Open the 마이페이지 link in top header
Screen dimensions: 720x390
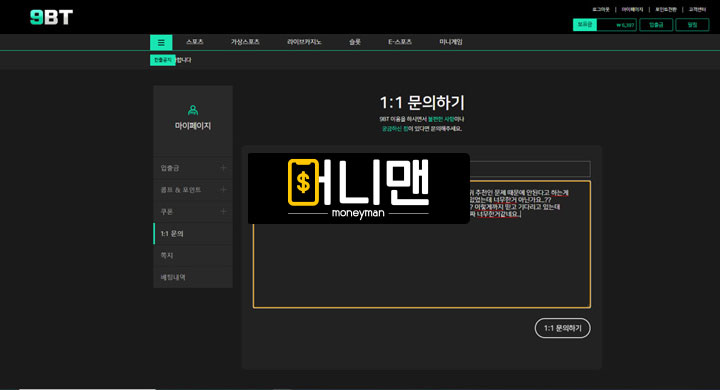(x=632, y=9)
